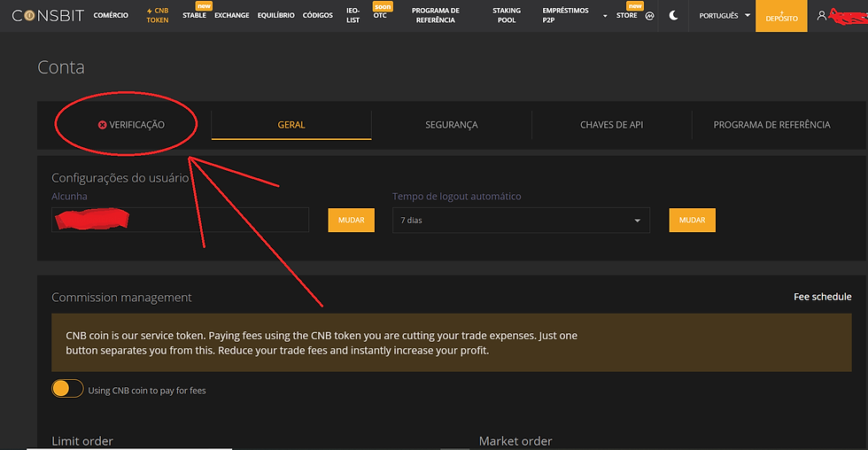
Task: Click the red X verification status icon
Action: [x=103, y=125]
